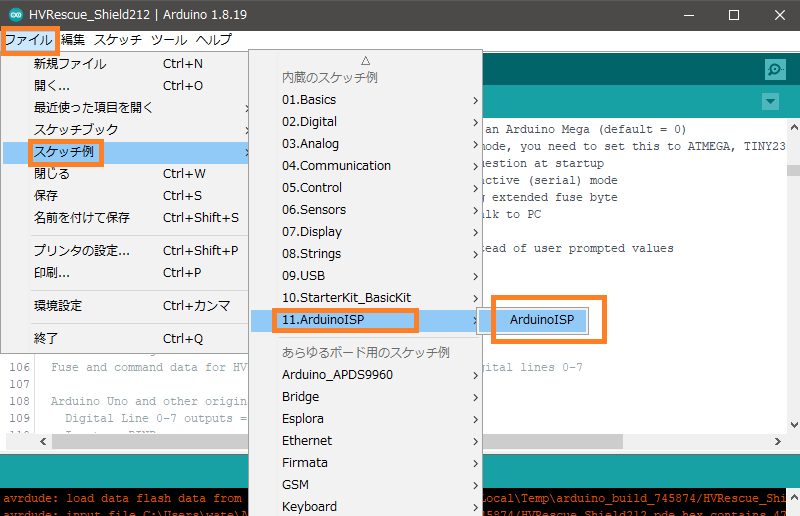Close the Arduino window

780,15
